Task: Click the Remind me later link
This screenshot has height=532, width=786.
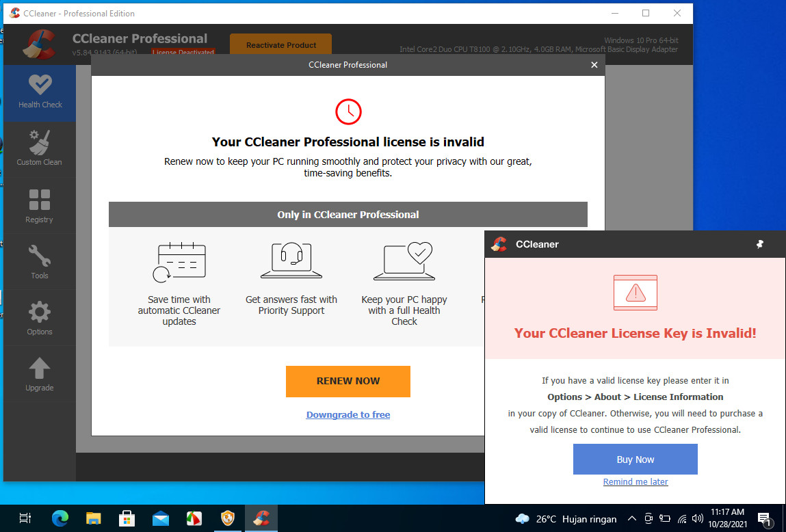Action: point(635,482)
